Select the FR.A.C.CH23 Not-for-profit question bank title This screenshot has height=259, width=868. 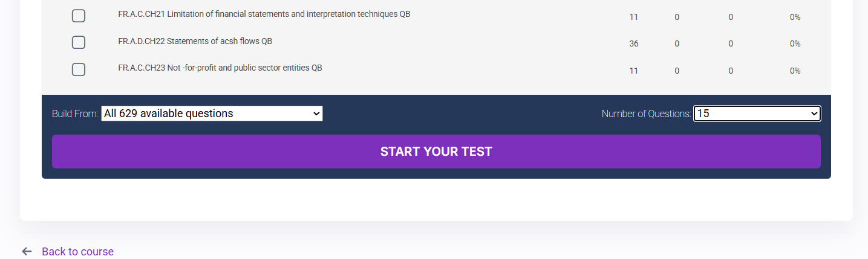point(220,68)
